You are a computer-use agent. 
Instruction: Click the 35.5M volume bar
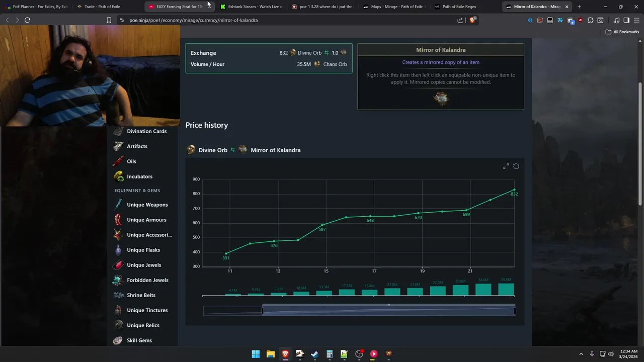[506, 289]
